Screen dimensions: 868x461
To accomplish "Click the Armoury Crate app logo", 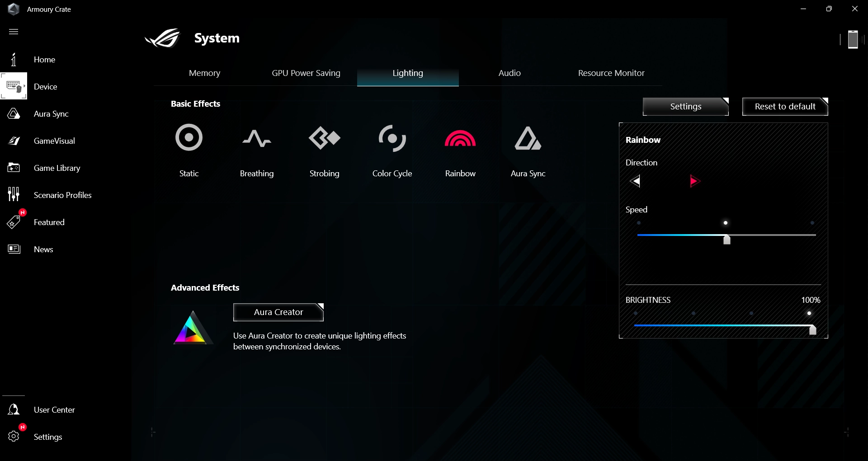I will [14, 9].
